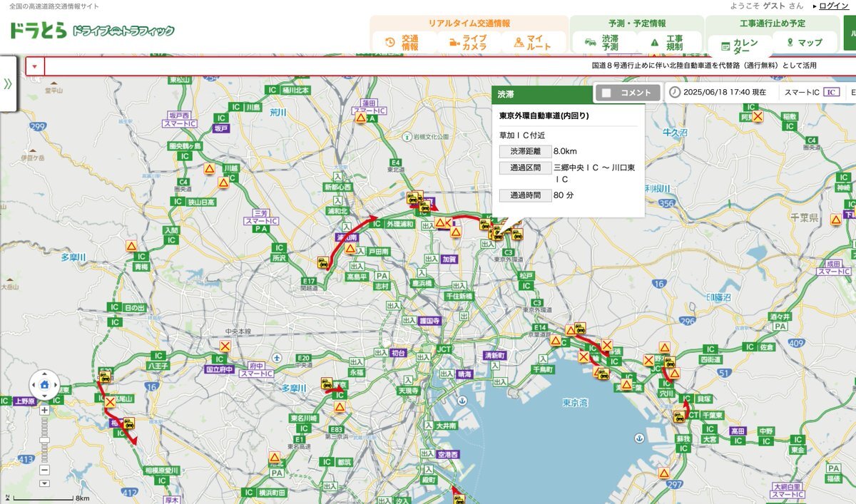Select the 坂戸西スマートIC map label
Viewport: 856px width, 504px height.
pos(180,120)
